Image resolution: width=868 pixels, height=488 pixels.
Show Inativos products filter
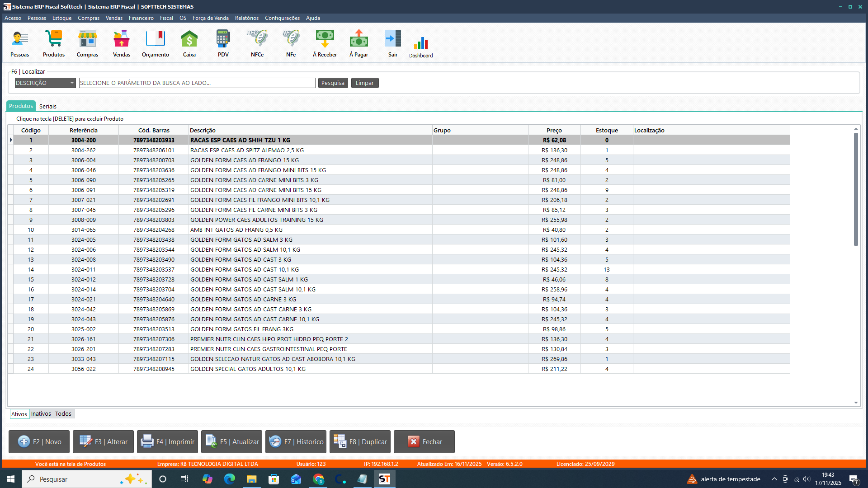pos(41,414)
